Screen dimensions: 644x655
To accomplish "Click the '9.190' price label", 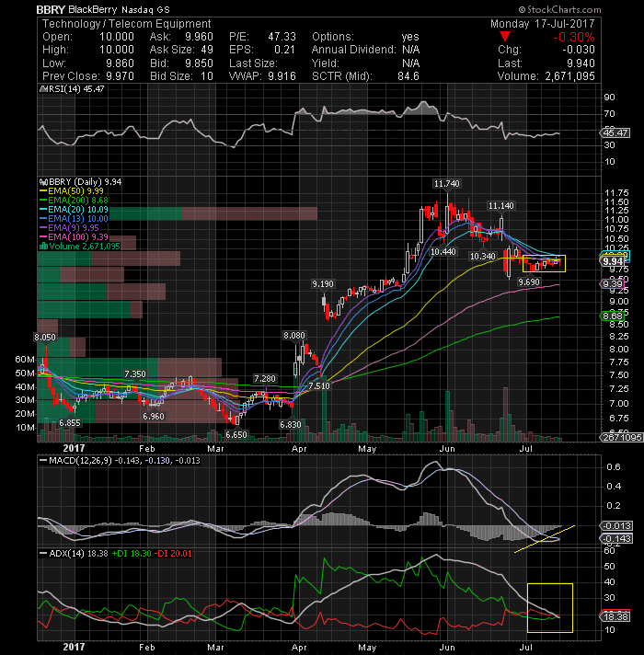I will [x=323, y=284].
